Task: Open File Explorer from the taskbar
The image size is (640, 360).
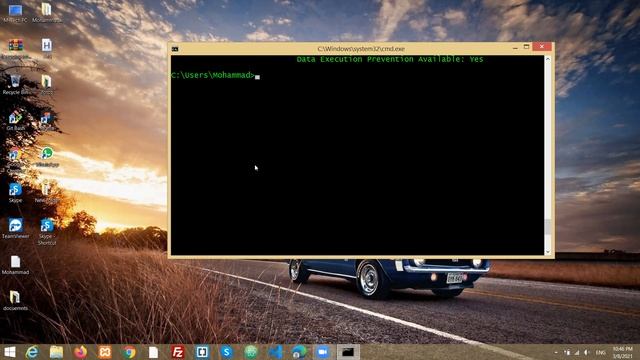Action: [x=56, y=352]
